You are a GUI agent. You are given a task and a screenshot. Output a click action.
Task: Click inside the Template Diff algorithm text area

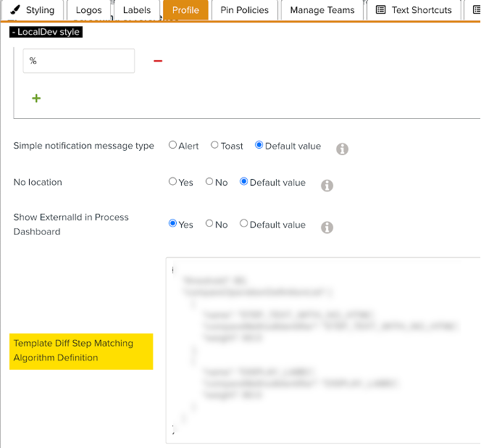(322, 348)
